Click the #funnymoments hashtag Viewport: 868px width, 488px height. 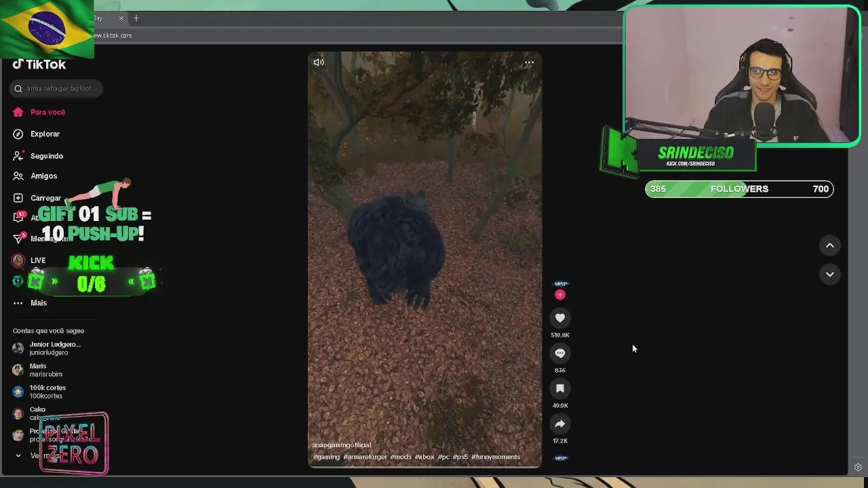(x=496, y=457)
